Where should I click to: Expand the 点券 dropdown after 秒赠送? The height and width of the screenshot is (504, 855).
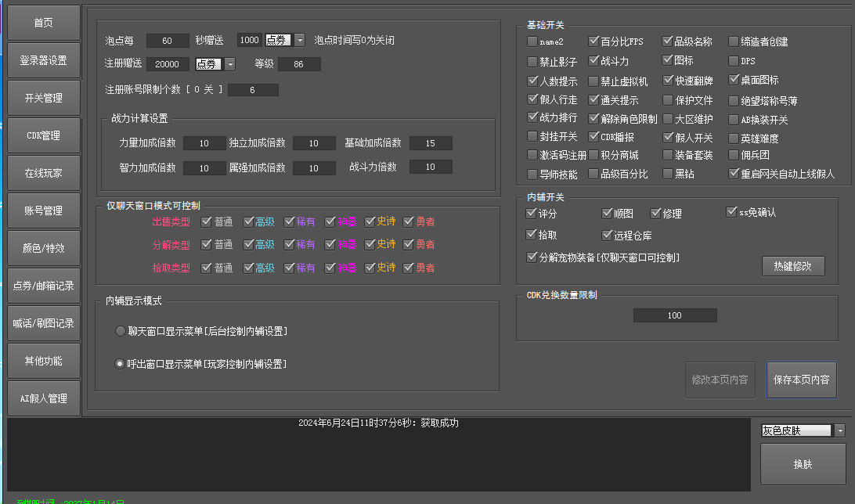click(299, 41)
